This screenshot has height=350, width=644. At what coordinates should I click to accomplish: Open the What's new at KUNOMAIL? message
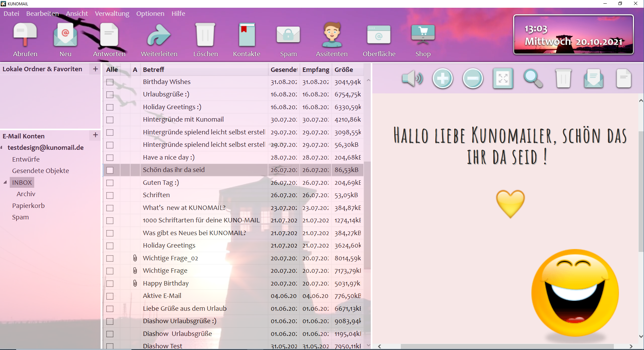tap(184, 208)
